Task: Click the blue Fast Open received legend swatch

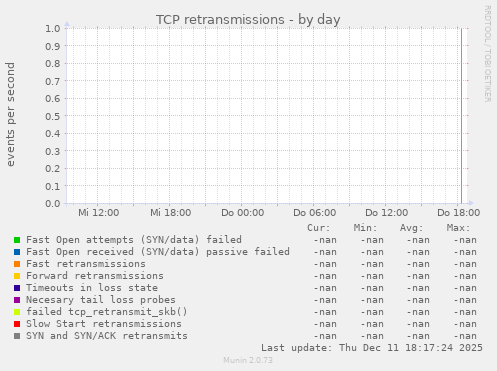Action: (x=17, y=252)
